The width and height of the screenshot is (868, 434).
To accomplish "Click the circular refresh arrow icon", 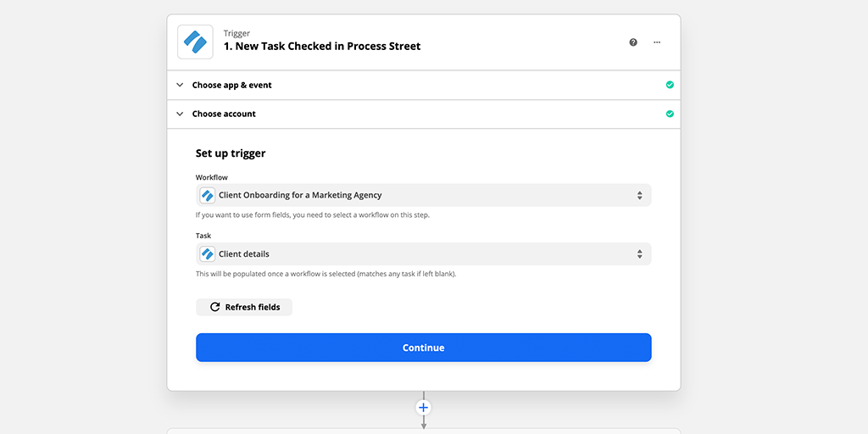I will click(x=214, y=307).
